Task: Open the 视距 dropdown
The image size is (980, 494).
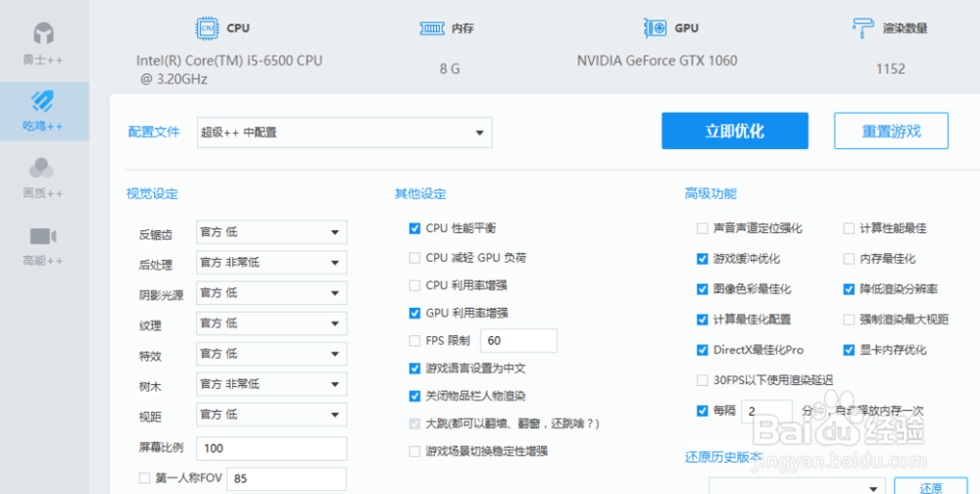Action: click(271, 415)
